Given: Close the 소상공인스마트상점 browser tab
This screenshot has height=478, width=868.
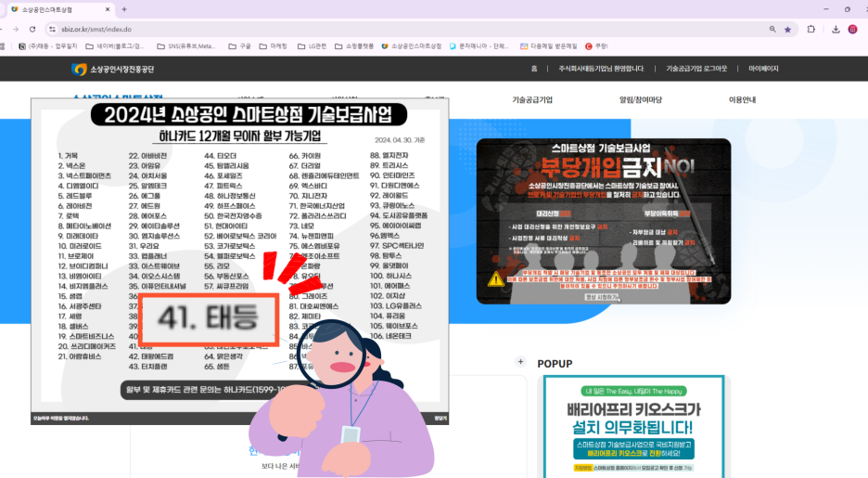Looking at the screenshot, I should point(108,9).
